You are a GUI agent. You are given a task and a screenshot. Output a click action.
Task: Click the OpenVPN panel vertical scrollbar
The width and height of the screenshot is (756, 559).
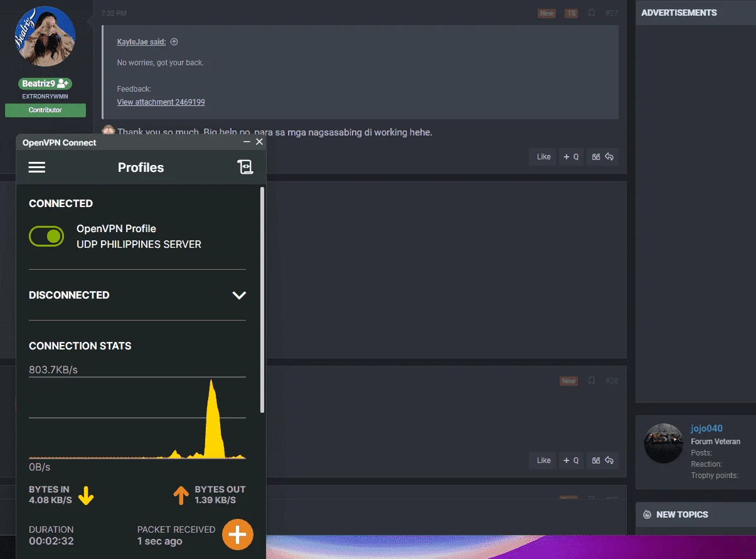[x=262, y=300]
